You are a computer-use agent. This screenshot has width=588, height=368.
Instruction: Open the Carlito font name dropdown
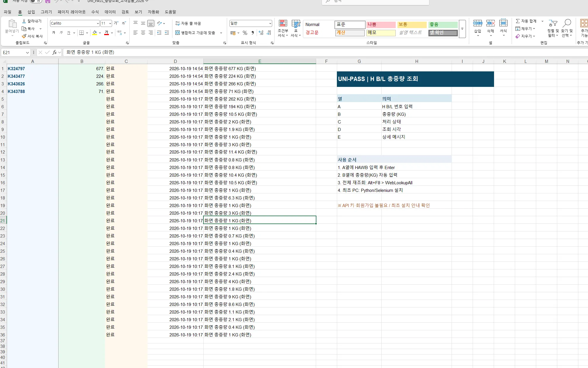click(97, 23)
